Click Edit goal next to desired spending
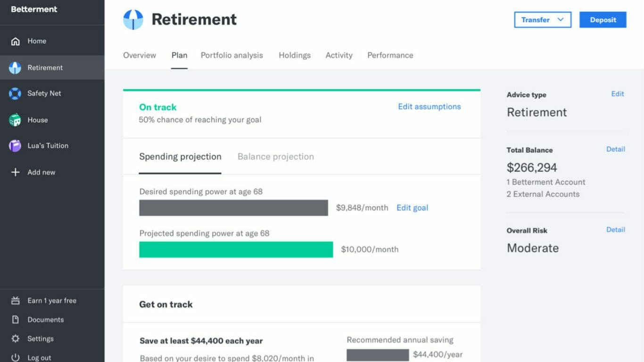The width and height of the screenshot is (644, 362). coord(412,207)
